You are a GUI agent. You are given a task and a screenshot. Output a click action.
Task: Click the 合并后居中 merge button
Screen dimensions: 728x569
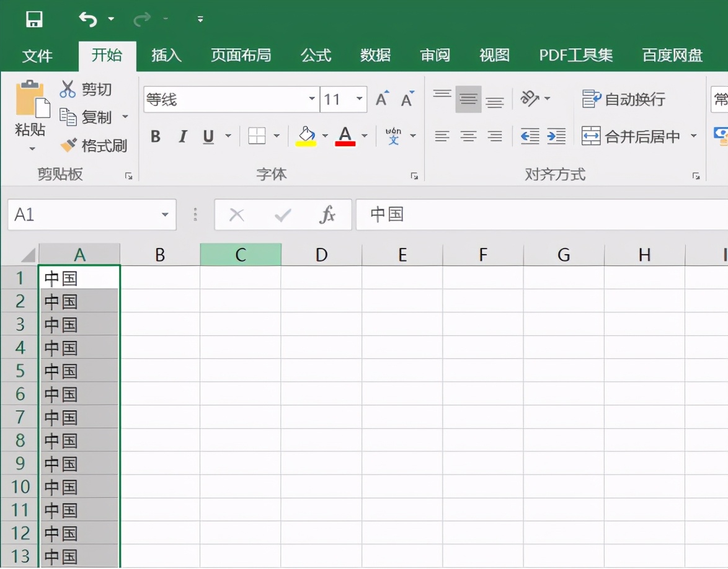631,136
